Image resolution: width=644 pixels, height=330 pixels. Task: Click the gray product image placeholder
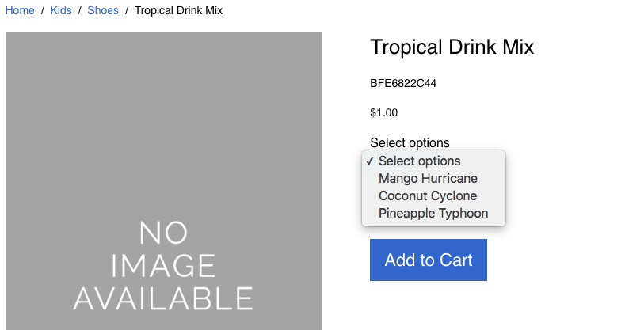pos(164,180)
